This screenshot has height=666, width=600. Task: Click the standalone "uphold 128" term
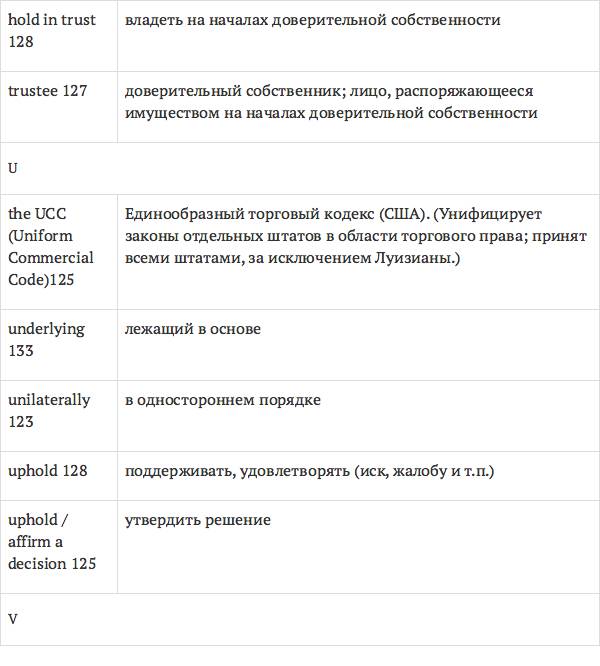coord(48,471)
